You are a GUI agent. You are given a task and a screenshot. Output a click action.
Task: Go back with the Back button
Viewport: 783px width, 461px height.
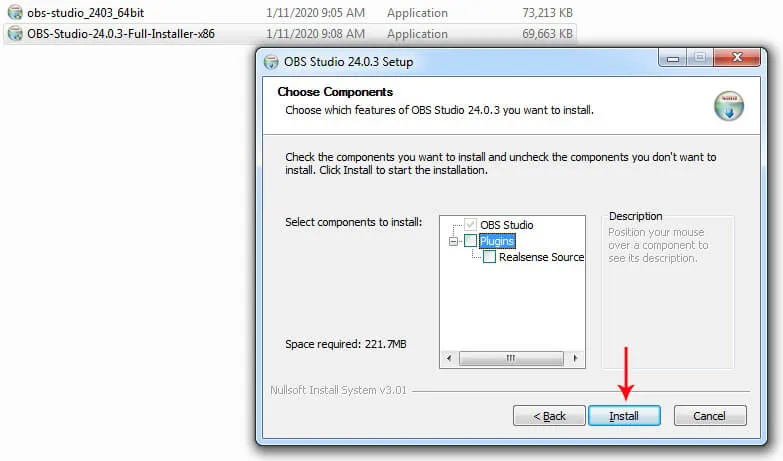549,416
